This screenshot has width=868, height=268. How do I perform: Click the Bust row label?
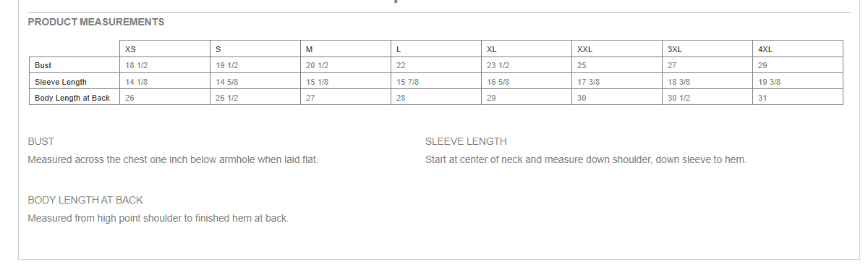43,65
